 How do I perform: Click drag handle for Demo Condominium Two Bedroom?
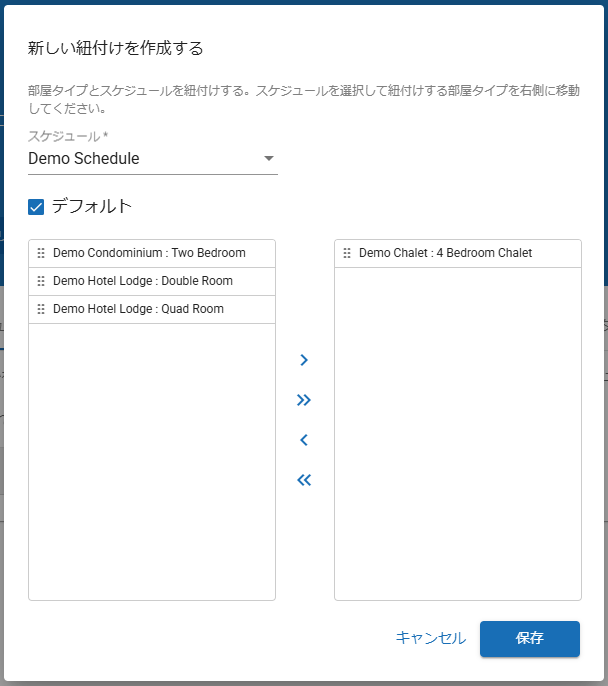click(x=41, y=254)
